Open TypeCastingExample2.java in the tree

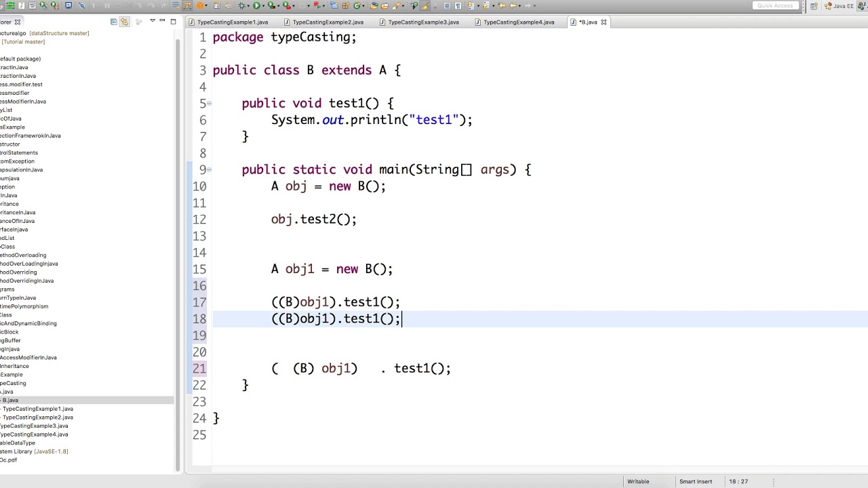(x=37, y=418)
